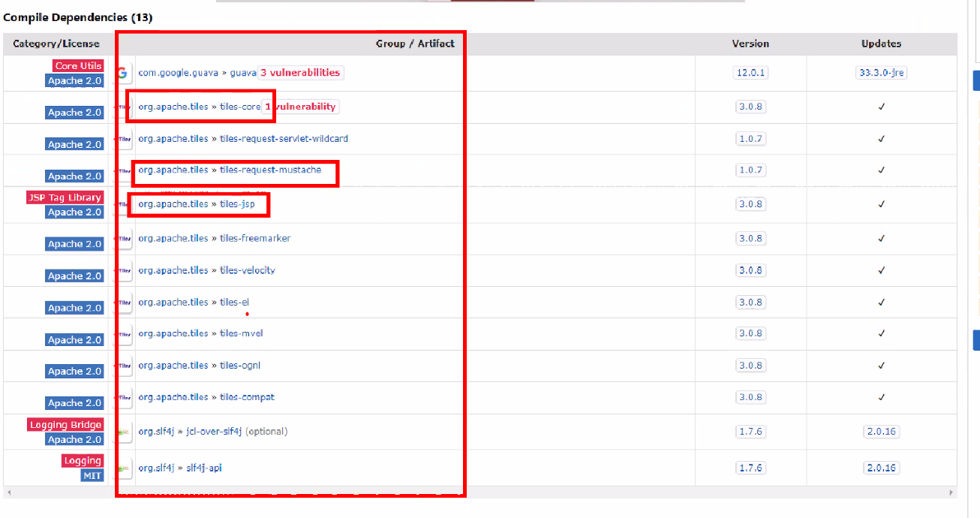Open version 1.0.7 of tiles-request-mustache

(x=750, y=170)
